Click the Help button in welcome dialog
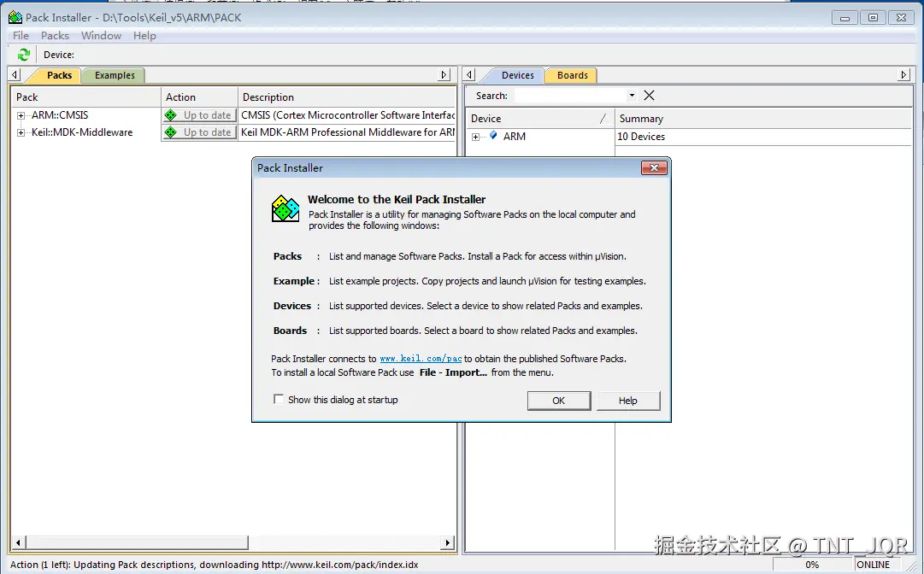Image resolution: width=924 pixels, height=574 pixels. [628, 401]
